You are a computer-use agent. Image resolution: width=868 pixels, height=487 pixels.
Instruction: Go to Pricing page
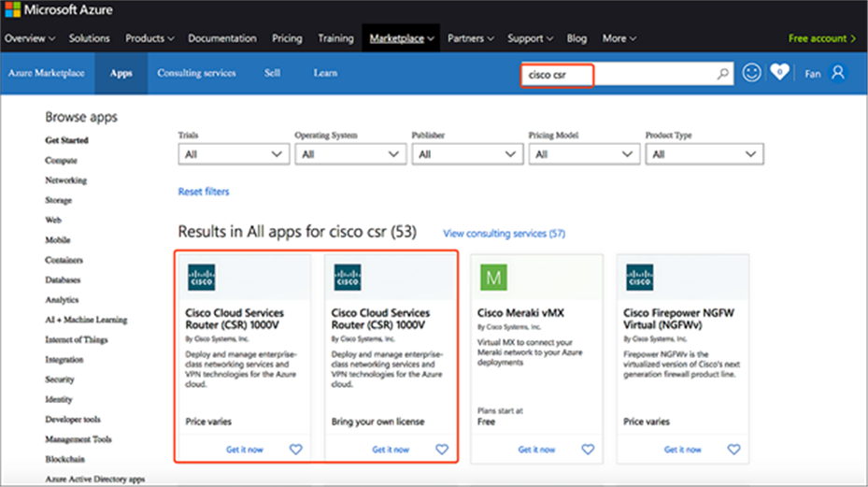[x=287, y=38]
